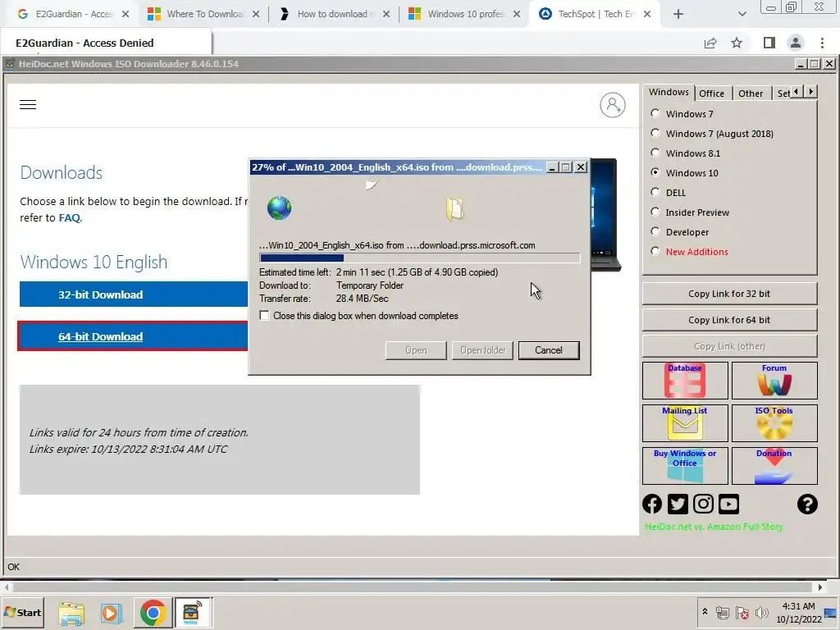This screenshot has height=630, width=840.
Task: Click Copy Link for 32 bit
Action: [729, 294]
